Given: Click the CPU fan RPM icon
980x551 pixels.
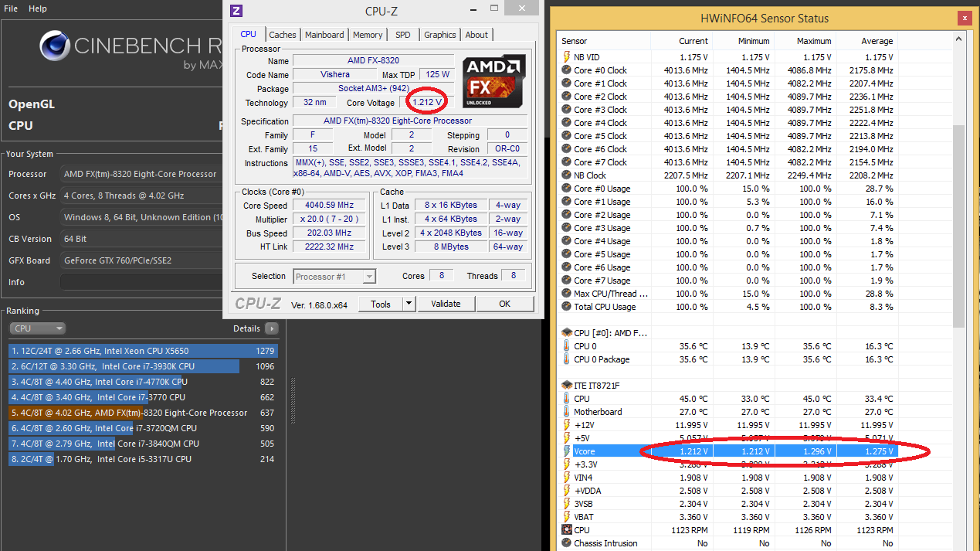Looking at the screenshot, I should pos(567,530).
